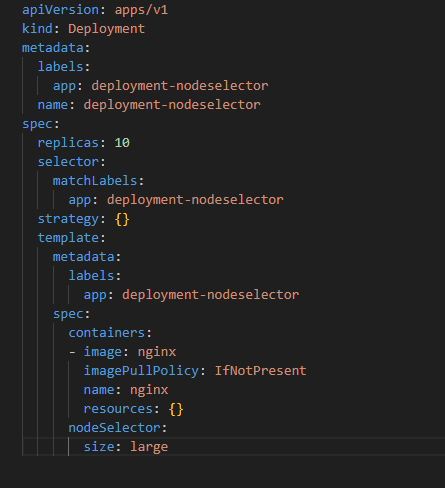Click the imagePullPolicy key
The image size is (445, 488).
[x=141, y=371]
